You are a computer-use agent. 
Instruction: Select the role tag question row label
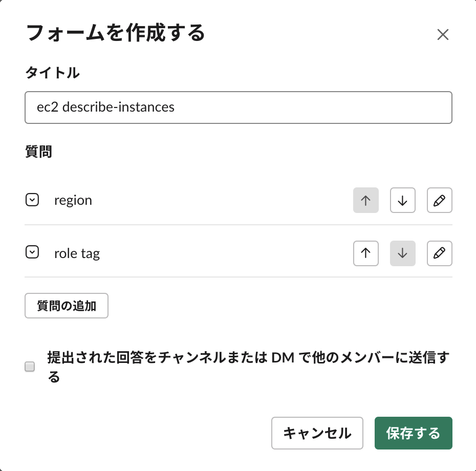(77, 253)
